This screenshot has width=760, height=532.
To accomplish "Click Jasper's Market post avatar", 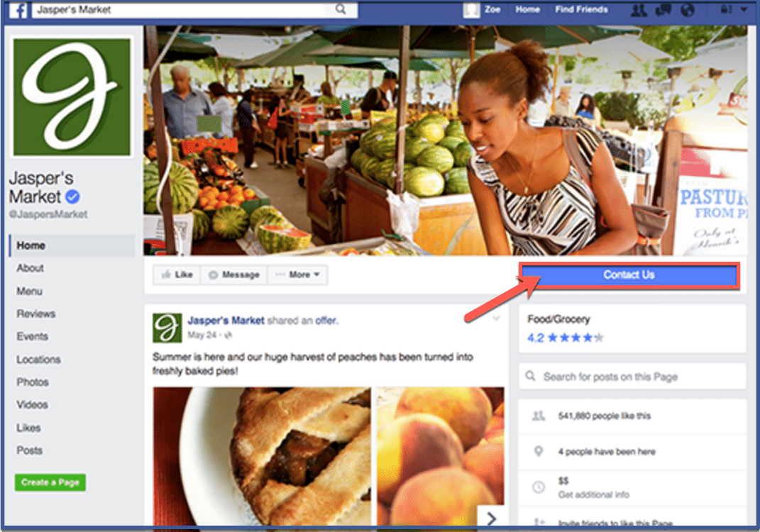I will point(167,328).
